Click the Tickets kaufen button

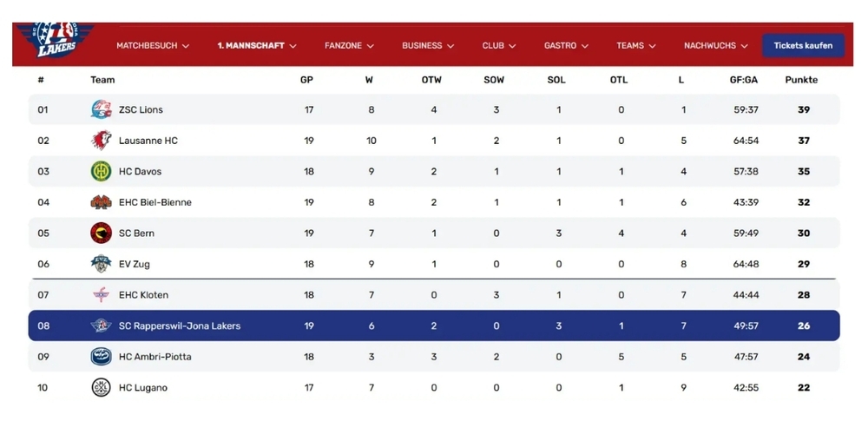pos(803,45)
